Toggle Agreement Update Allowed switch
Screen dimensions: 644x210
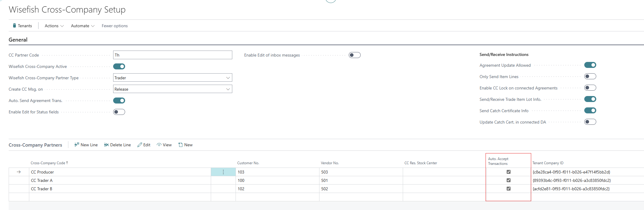[590, 65]
